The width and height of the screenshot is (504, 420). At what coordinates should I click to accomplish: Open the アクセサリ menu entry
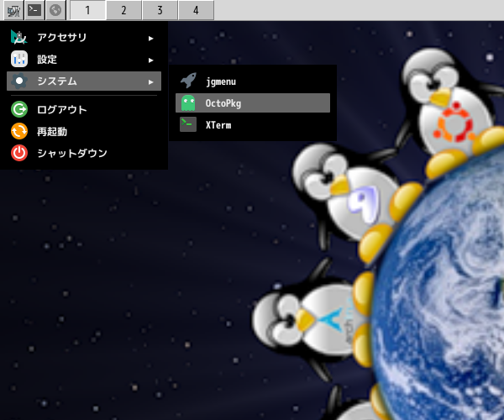point(84,38)
